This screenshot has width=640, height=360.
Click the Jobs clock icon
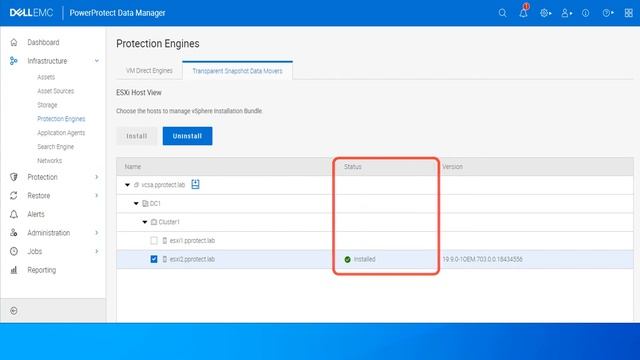14,251
